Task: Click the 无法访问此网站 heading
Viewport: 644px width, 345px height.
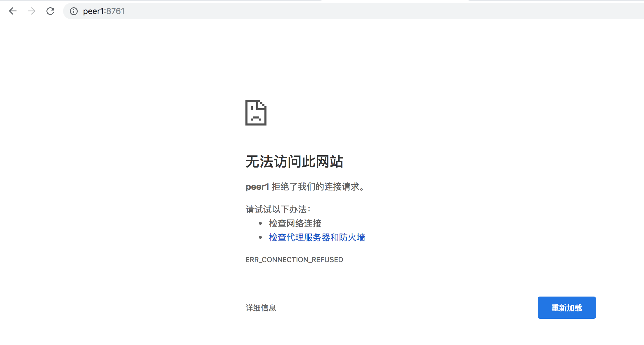Action: 294,161
